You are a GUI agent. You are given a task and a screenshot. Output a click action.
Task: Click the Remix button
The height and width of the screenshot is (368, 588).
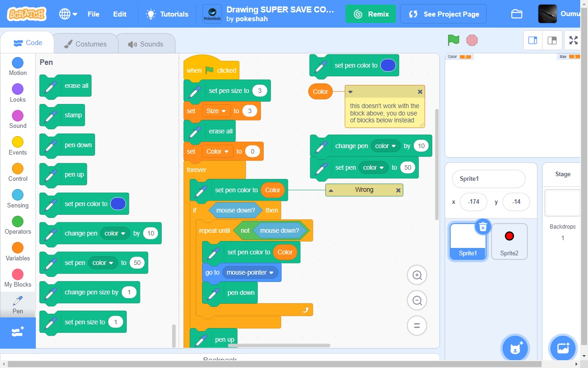point(371,14)
